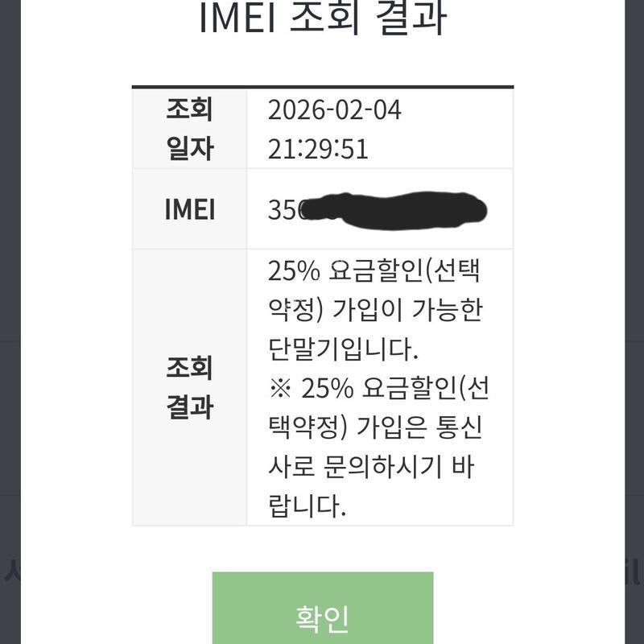Click the lookup time 21:29:51
Screen dimensions: 644x644
click(318, 149)
